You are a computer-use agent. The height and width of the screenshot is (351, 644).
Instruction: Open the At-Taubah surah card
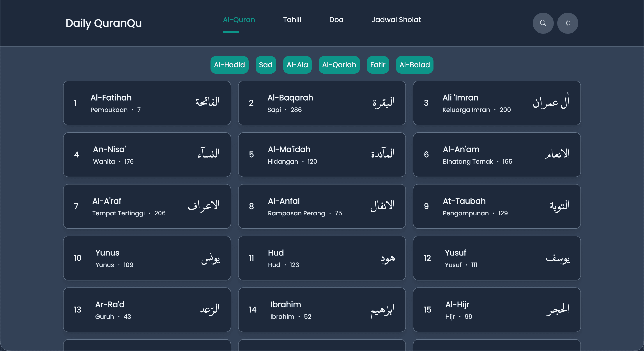pyautogui.click(x=497, y=206)
